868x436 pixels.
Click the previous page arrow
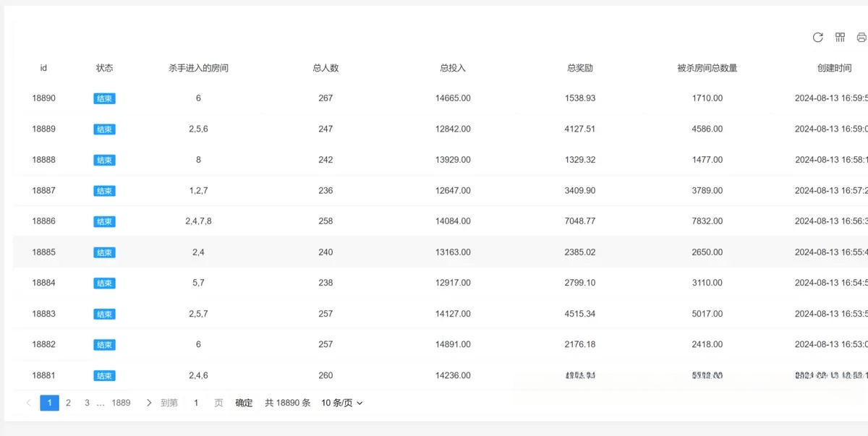[29, 403]
